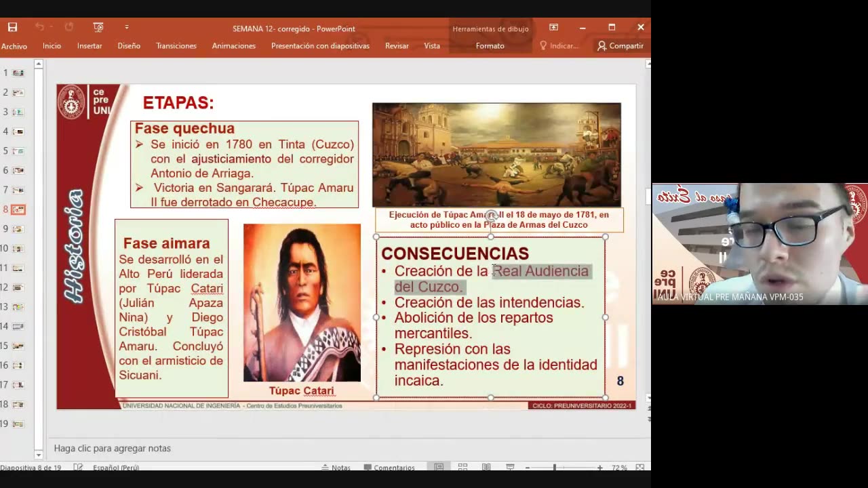The width and height of the screenshot is (868, 488).
Task: Open zoom dialog via 72% label
Action: coord(618,468)
